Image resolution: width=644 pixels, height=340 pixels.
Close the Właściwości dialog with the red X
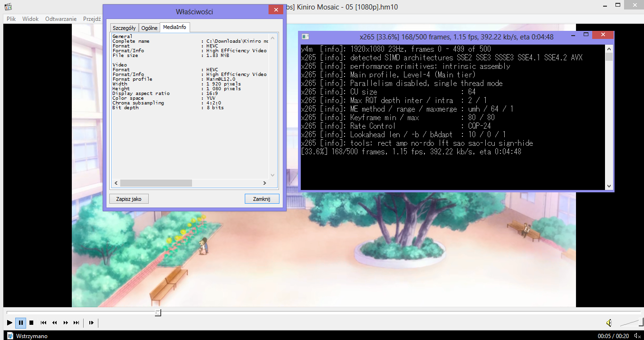[276, 9]
